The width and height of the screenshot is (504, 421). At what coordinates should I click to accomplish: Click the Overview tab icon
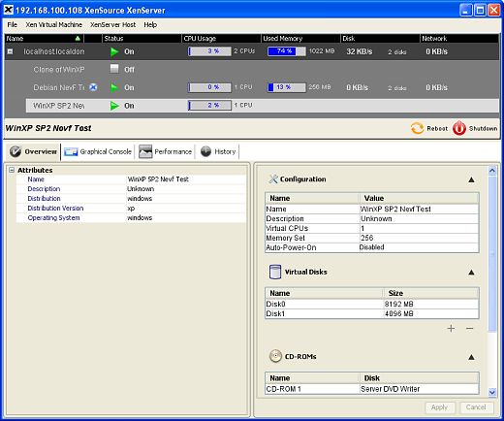coord(16,151)
